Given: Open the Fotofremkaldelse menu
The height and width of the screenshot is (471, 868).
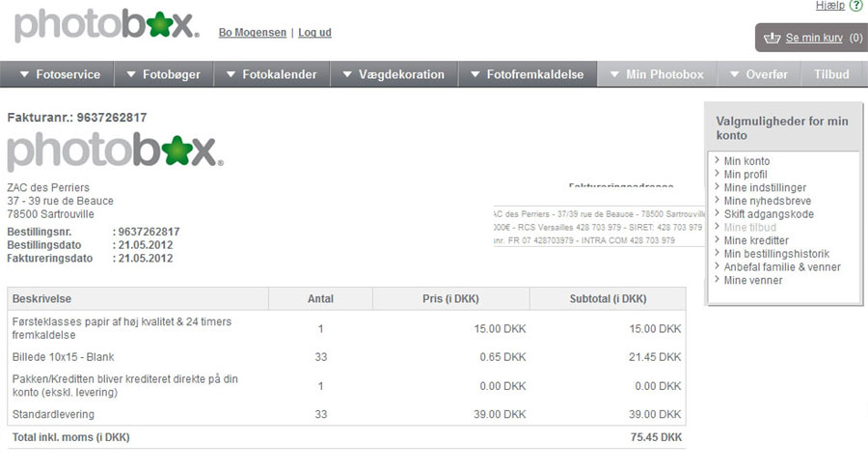Looking at the screenshot, I should coord(528,74).
